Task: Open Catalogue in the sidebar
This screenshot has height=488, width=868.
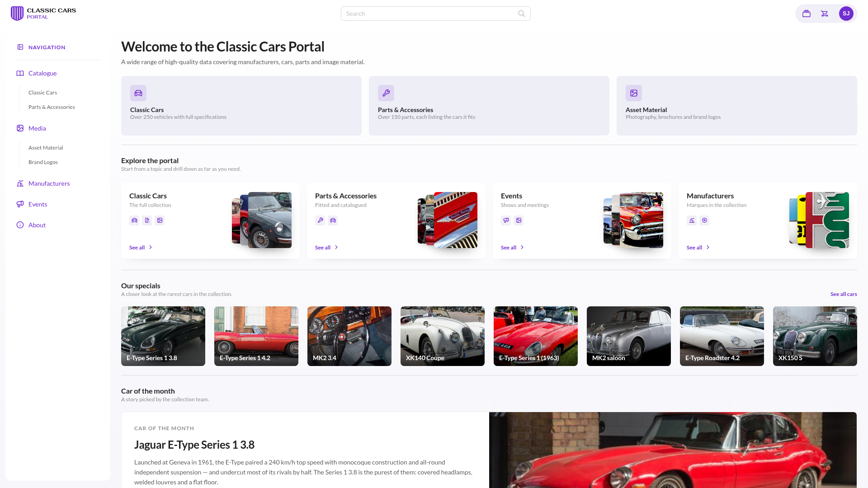Action: (42, 73)
